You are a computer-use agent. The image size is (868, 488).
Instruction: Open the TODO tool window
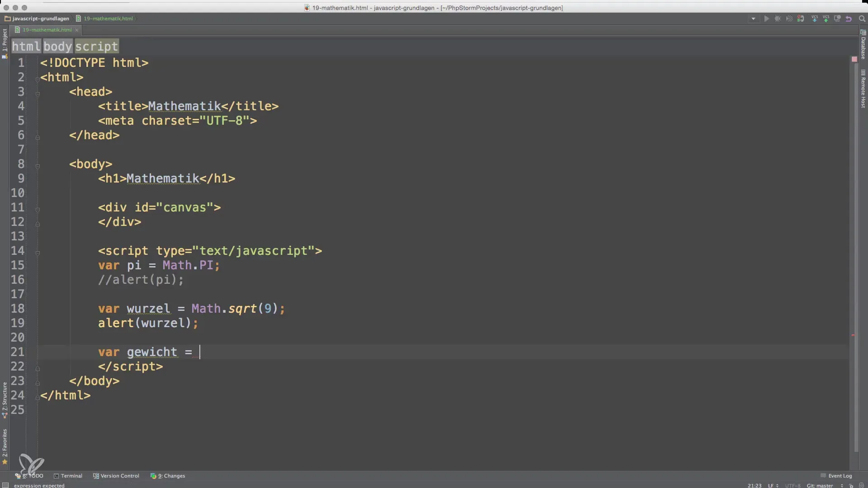click(29, 476)
